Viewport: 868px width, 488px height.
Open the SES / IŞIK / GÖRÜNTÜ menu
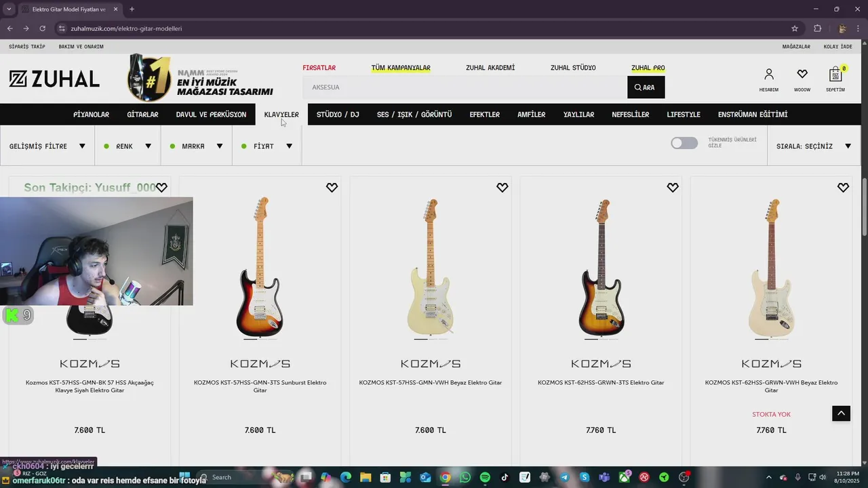pyautogui.click(x=414, y=115)
